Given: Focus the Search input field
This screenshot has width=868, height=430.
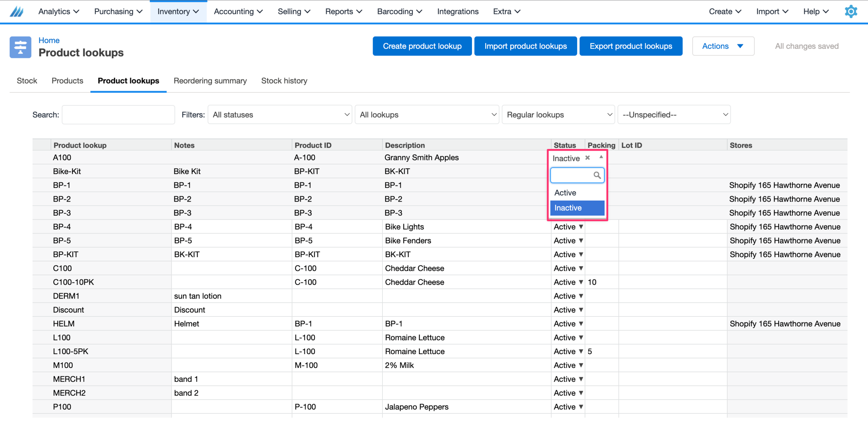Looking at the screenshot, I should (118, 115).
